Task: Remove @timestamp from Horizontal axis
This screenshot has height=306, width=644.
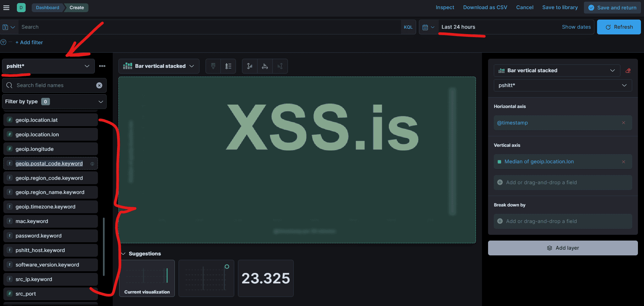Action: pos(623,123)
